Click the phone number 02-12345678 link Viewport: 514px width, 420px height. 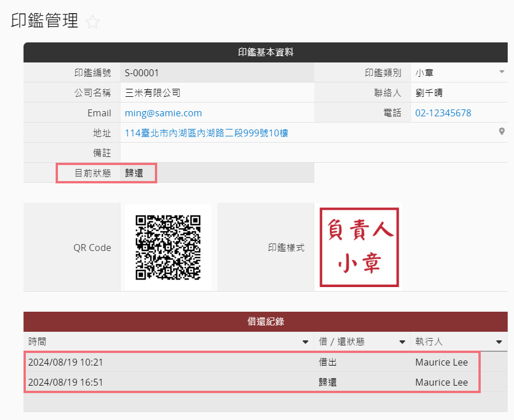pos(443,113)
